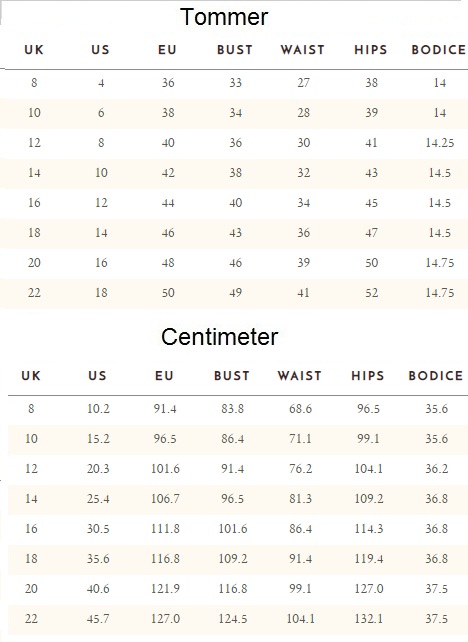
Task: Click the US header in Centimeter table
Action: pyautogui.click(x=97, y=376)
